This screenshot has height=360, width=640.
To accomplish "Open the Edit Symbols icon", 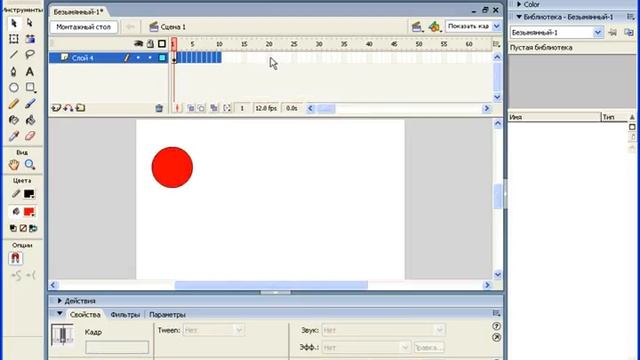I will coord(434,27).
